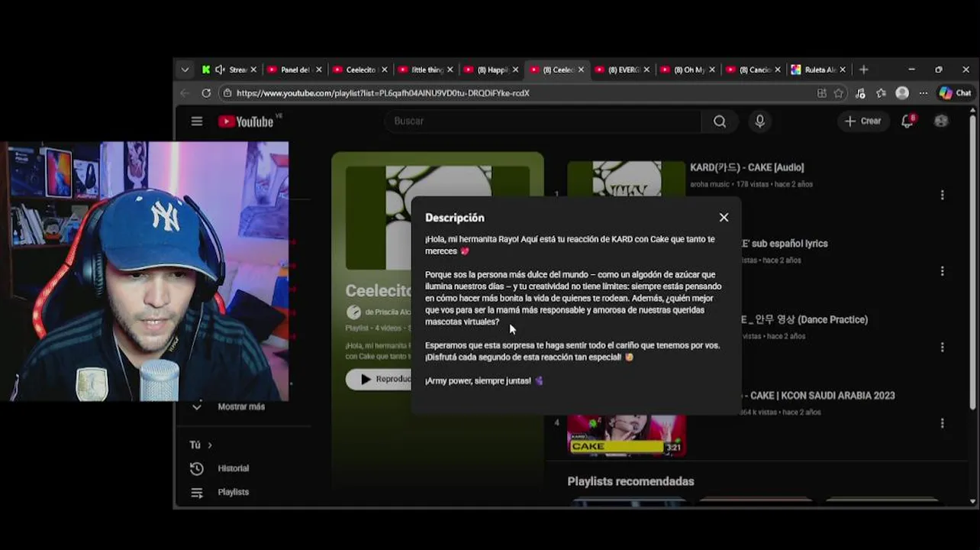Screen dimensions: 980x550
Task: Click the Playlists recomendadas heading
Action: pyautogui.click(x=630, y=481)
